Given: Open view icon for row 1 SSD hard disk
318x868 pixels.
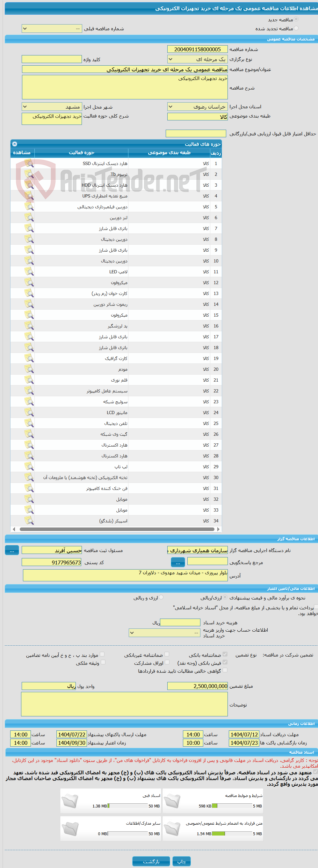Looking at the screenshot, I should (29, 163).
